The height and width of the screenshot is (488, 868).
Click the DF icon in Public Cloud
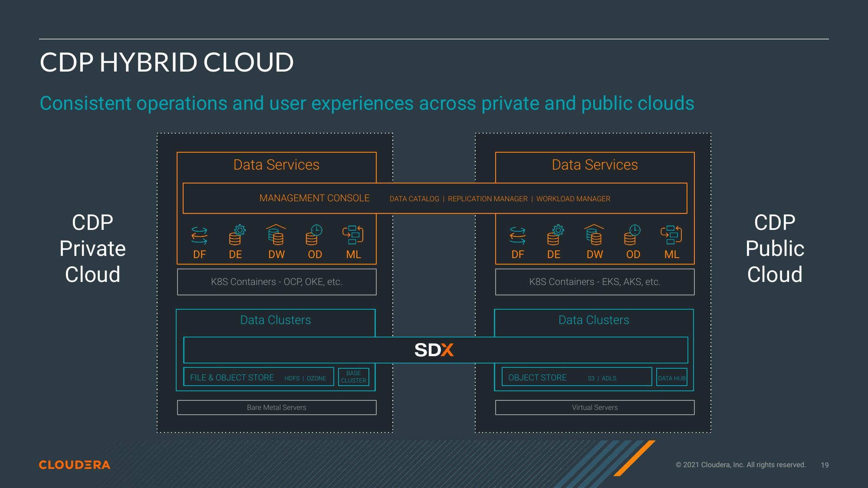coord(518,236)
